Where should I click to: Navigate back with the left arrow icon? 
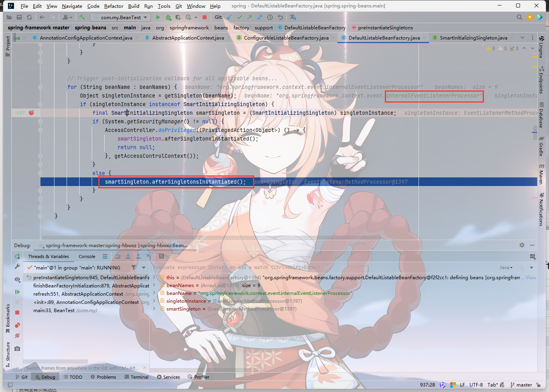coord(42,17)
